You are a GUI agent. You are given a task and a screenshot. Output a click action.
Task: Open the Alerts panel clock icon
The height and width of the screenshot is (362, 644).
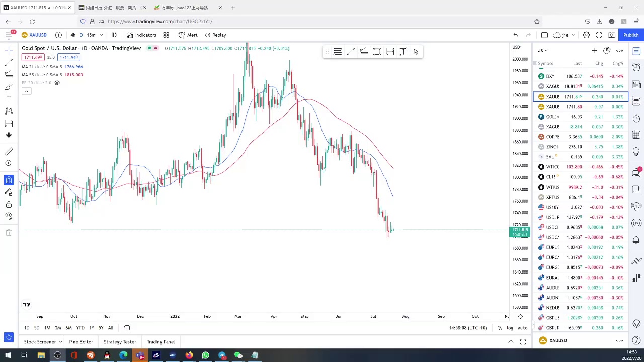coord(636,67)
